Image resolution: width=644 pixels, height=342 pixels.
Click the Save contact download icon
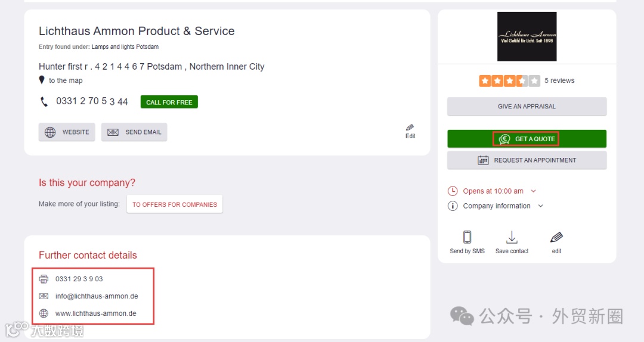(512, 237)
